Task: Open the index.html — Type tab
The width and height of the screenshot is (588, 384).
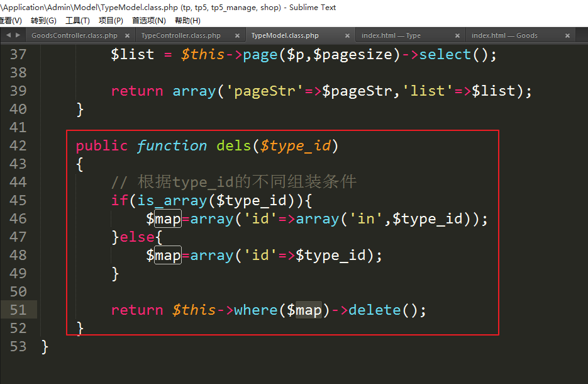Action: [391, 36]
